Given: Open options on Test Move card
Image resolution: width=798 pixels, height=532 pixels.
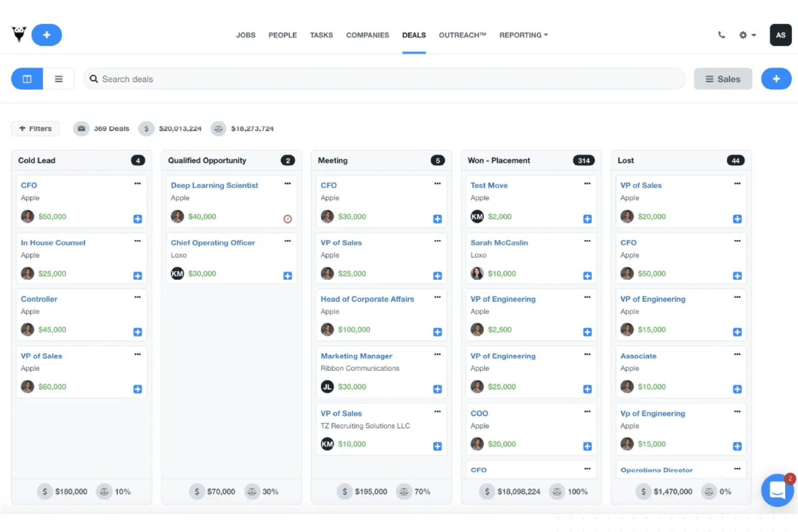Looking at the screenshot, I should click(x=587, y=184).
